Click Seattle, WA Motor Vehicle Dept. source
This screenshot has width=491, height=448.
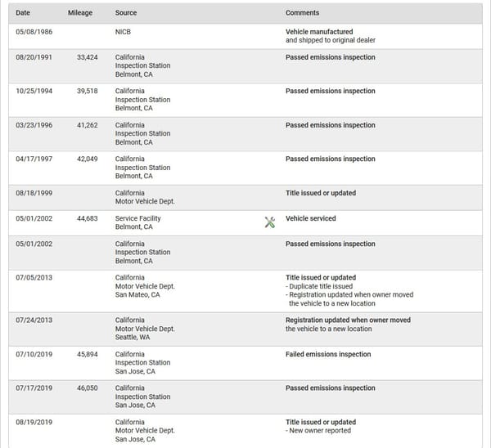point(145,329)
